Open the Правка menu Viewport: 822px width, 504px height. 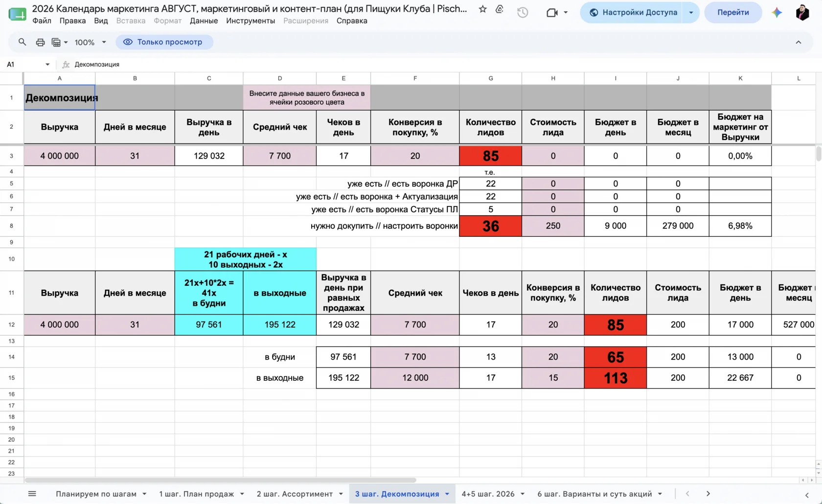click(x=72, y=21)
